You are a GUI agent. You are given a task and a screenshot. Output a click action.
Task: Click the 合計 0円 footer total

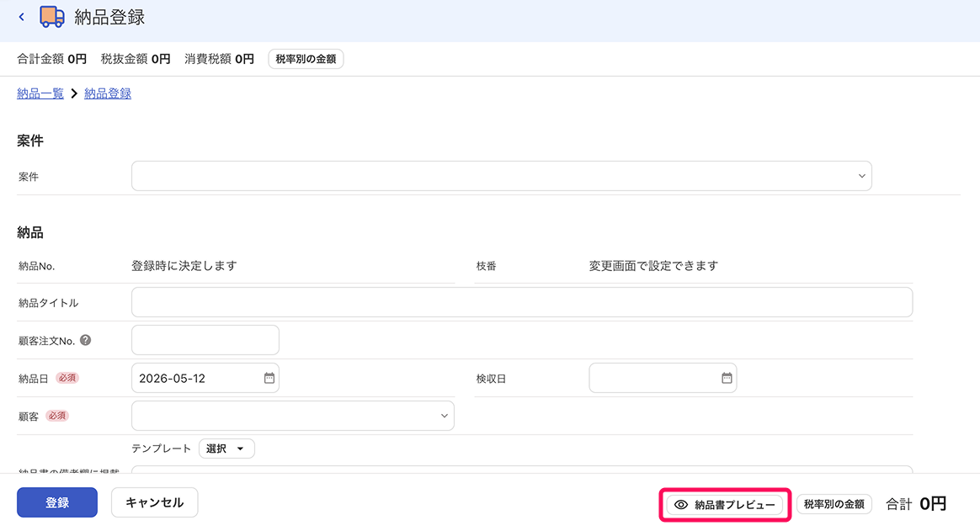coord(916,503)
